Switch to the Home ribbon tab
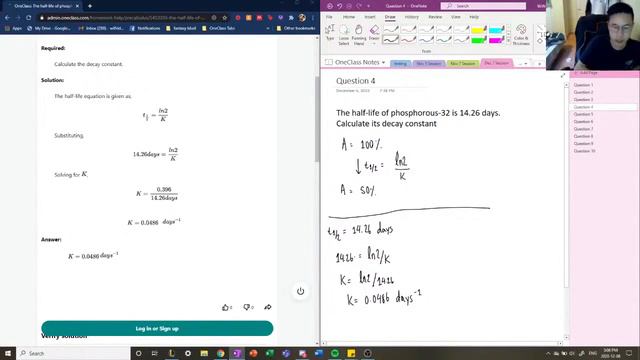This screenshot has height=360, width=640. coord(349,17)
